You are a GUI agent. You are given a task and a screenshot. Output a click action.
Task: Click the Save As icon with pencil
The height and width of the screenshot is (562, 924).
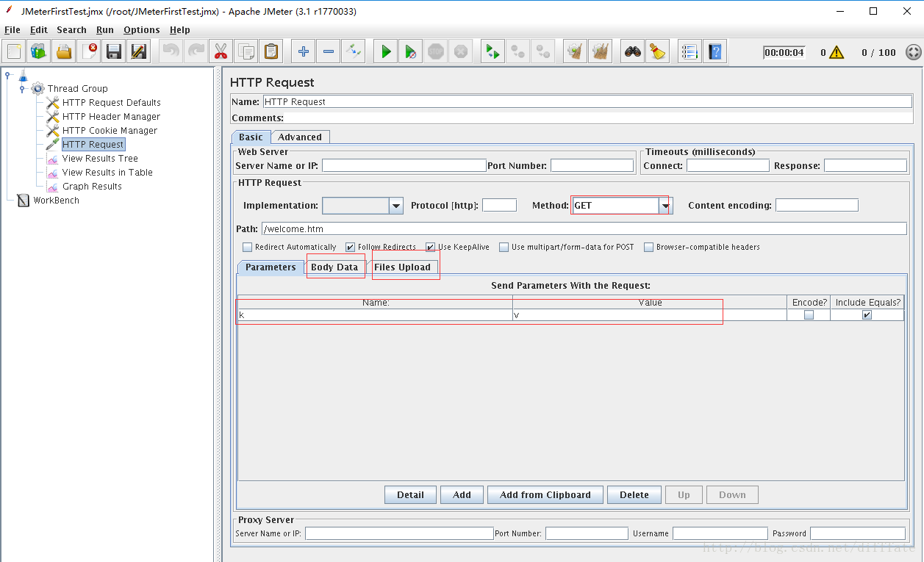coord(139,51)
